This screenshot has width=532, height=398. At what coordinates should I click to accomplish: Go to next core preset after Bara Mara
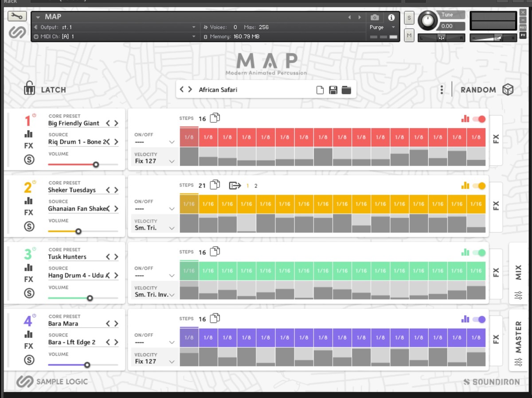[x=116, y=324]
